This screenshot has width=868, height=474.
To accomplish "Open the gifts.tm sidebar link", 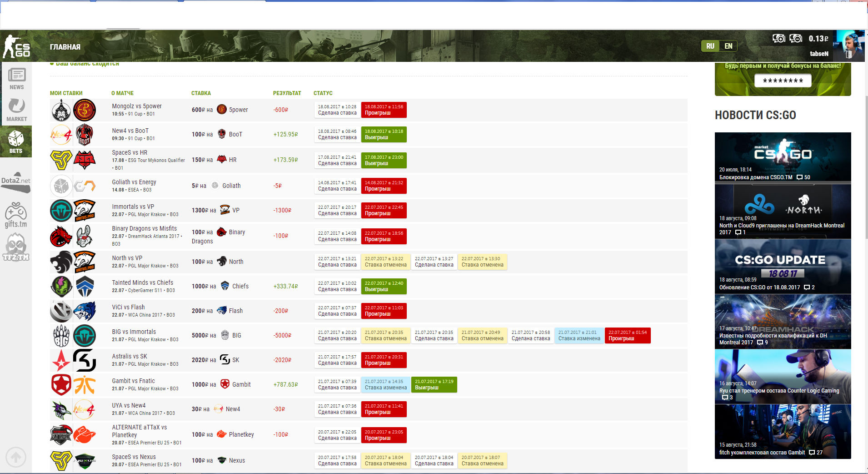I will tap(16, 215).
